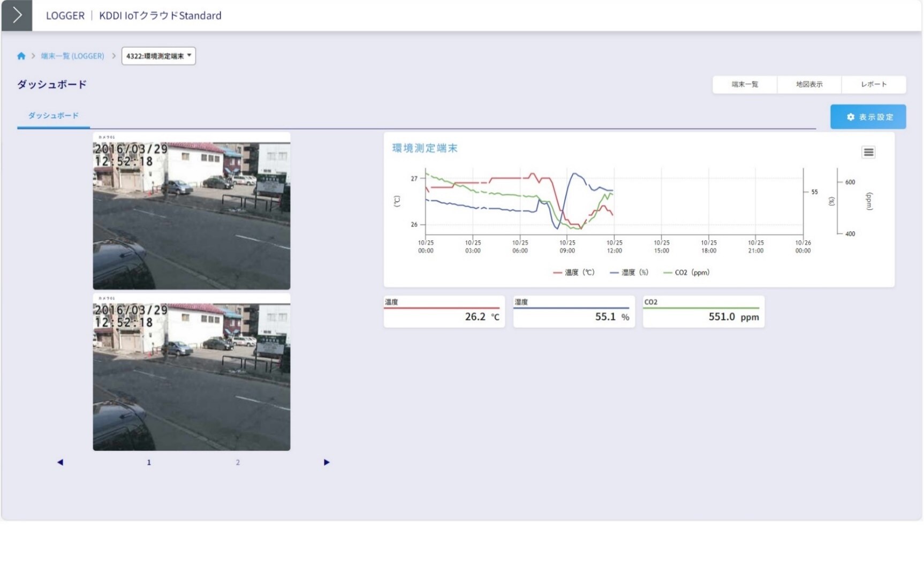The image size is (924, 566).
Task: Go to image page 2
Action: pos(238,462)
